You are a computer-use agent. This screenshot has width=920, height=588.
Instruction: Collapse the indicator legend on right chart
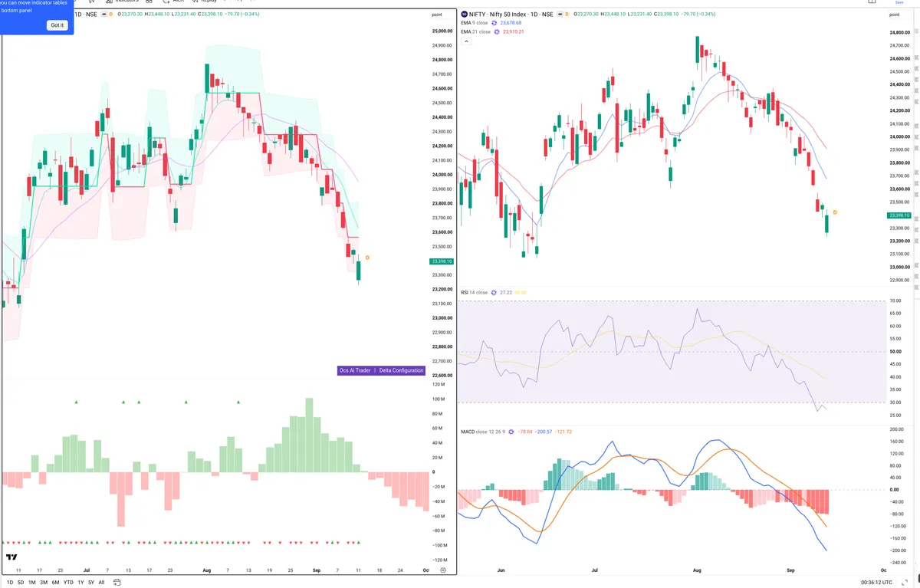465,41
